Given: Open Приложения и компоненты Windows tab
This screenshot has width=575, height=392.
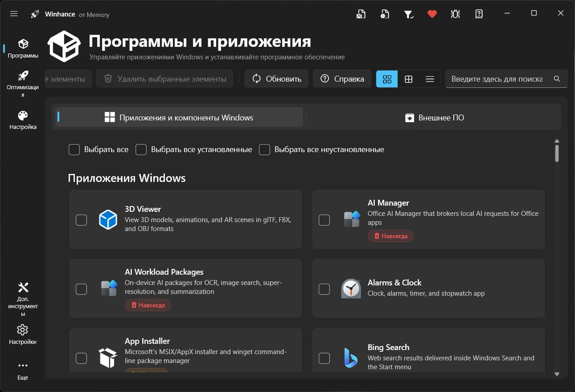Looking at the screenshot, I should [x=179, y=117].
